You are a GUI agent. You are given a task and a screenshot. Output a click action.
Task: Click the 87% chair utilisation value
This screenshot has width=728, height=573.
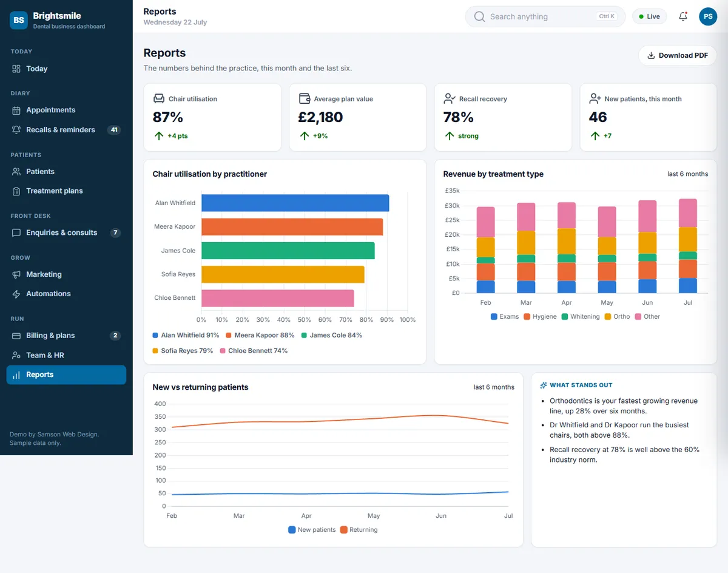click(x=168, y=117)
